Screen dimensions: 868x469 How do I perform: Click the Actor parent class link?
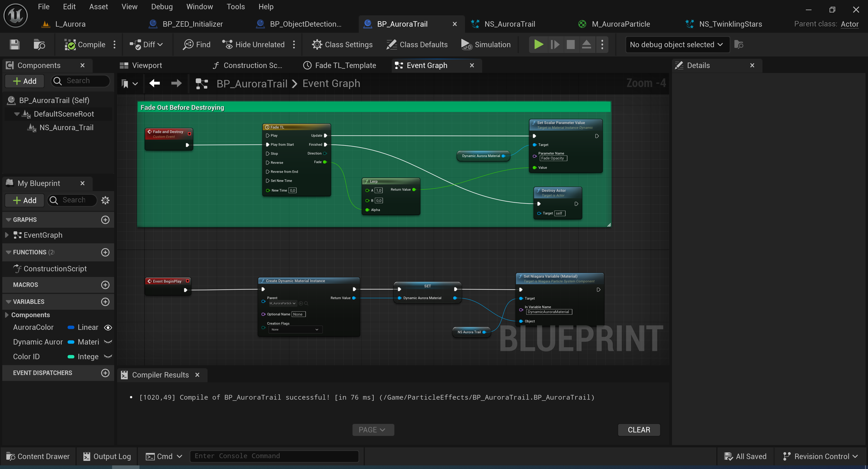849,24
